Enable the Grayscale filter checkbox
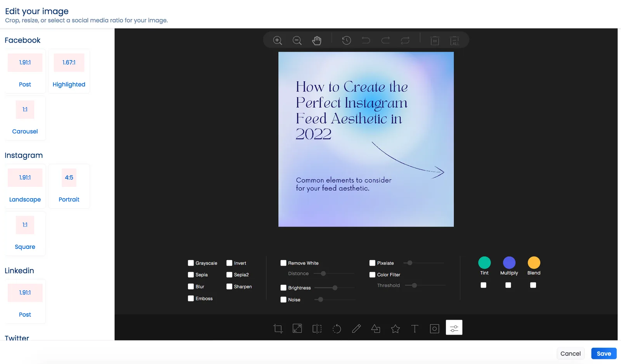Screen dimensions: 621x364 [191, 263]
